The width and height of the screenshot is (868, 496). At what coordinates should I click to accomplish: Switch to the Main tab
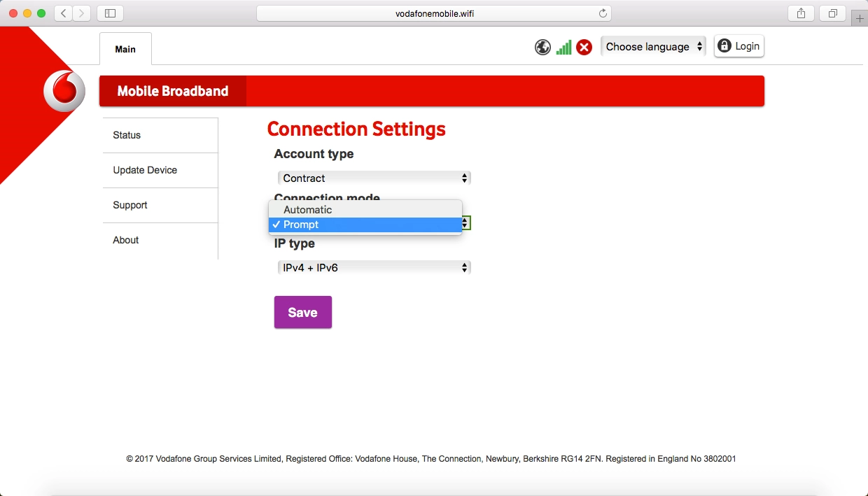(x=125, y=49)
